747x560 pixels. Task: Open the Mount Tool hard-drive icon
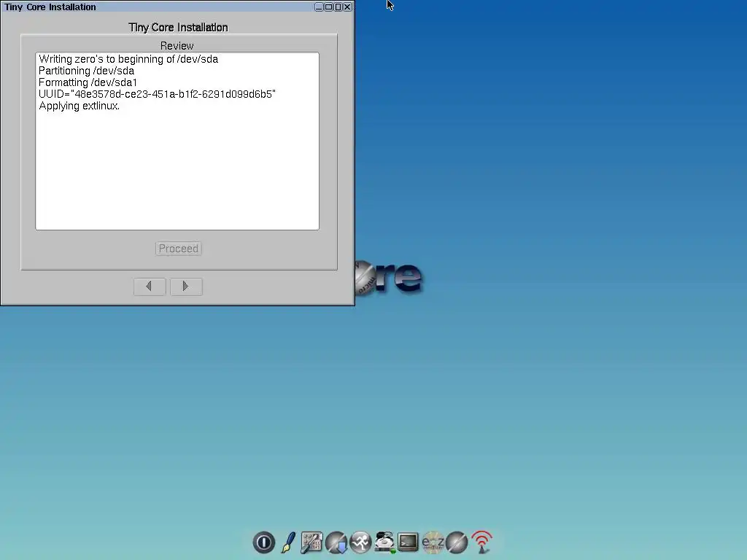click(384, 542)
